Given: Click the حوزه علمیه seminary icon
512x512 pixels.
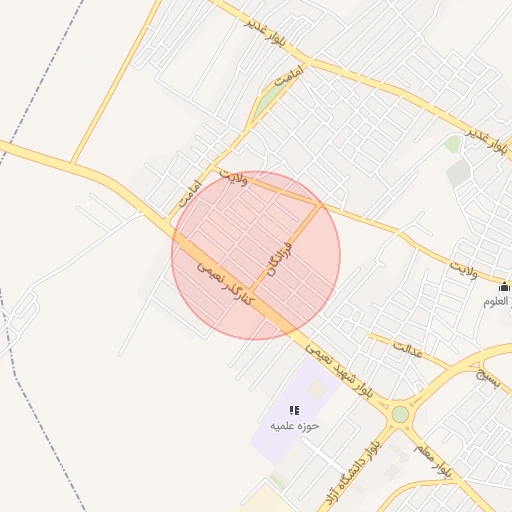Looking at the screenshot, I should point(294,410).
